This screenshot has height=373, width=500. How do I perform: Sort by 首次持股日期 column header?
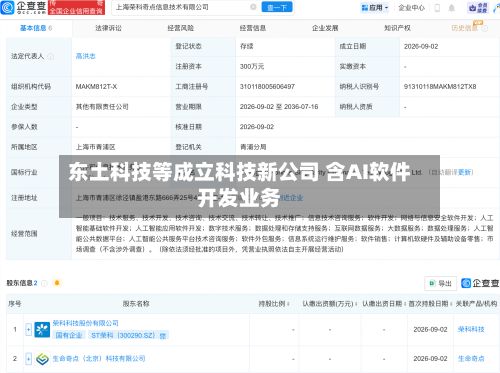coord(430,304)
